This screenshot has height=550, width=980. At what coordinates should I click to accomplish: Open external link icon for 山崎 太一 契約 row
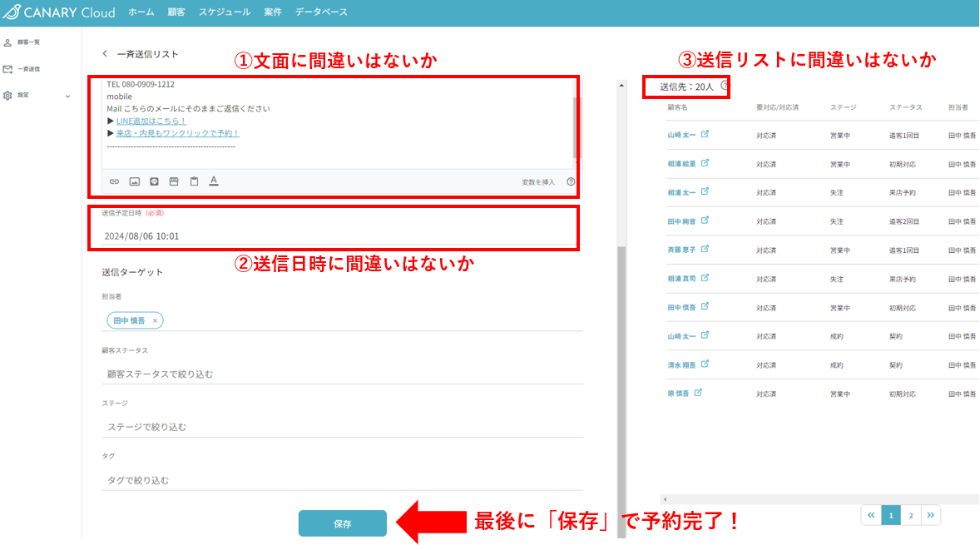[705, 335]
